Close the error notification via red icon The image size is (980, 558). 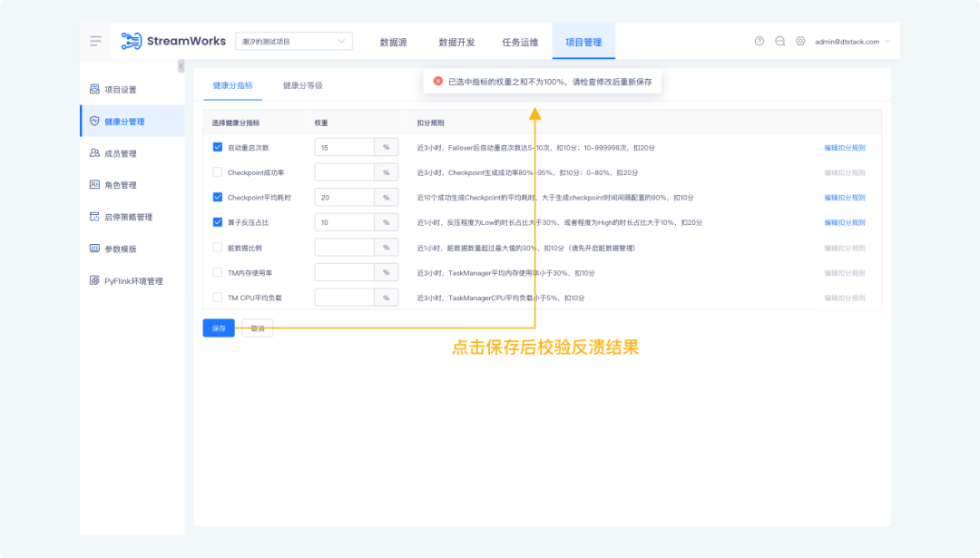[438, 81]
